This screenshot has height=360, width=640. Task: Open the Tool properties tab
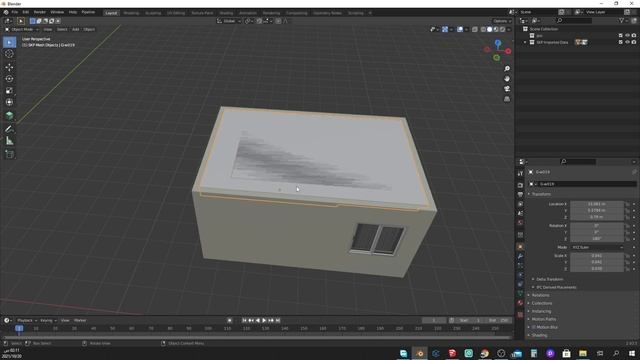point(520,174)
